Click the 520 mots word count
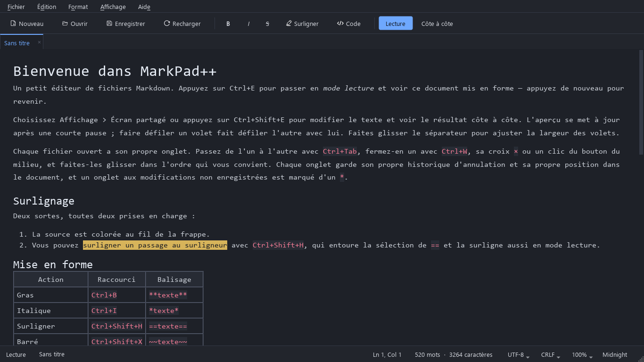 pyautogui.click(x=427, y=354)
